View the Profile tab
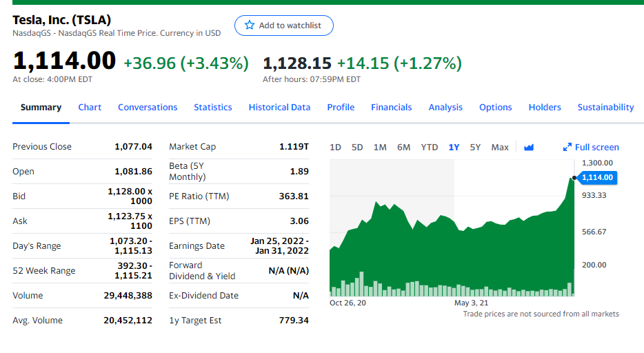Viewport: 644px width, 353px height. 341,107
